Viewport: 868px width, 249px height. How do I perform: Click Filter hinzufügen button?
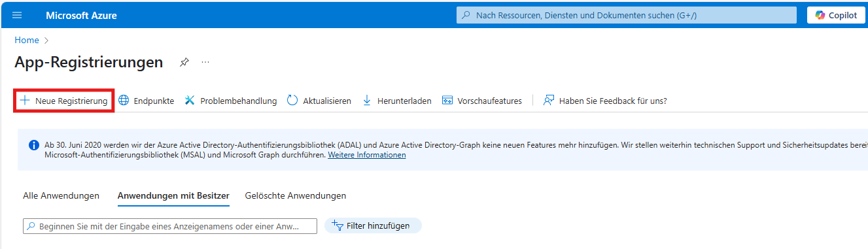coord(373,225)
